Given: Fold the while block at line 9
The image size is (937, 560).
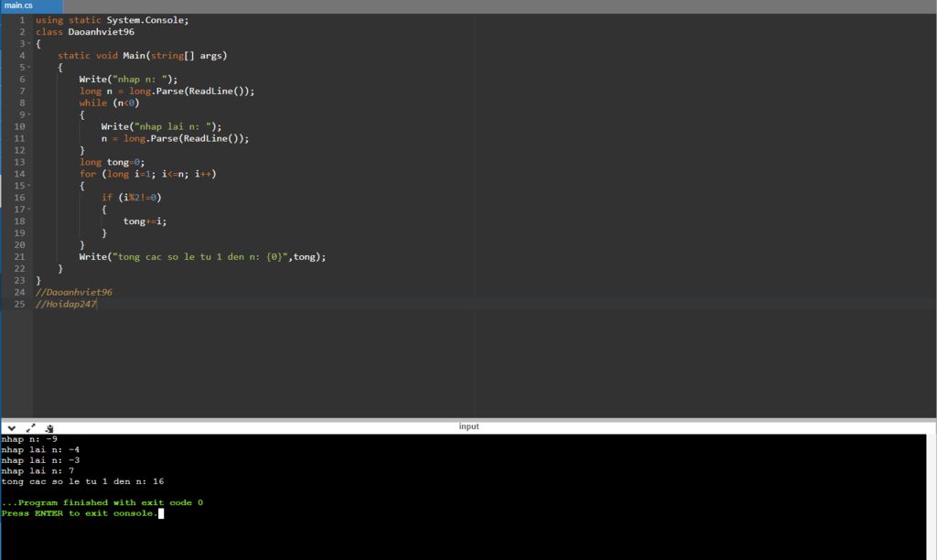Looking at the screenshot, I should pyautogui.click(x=29, y=114).
